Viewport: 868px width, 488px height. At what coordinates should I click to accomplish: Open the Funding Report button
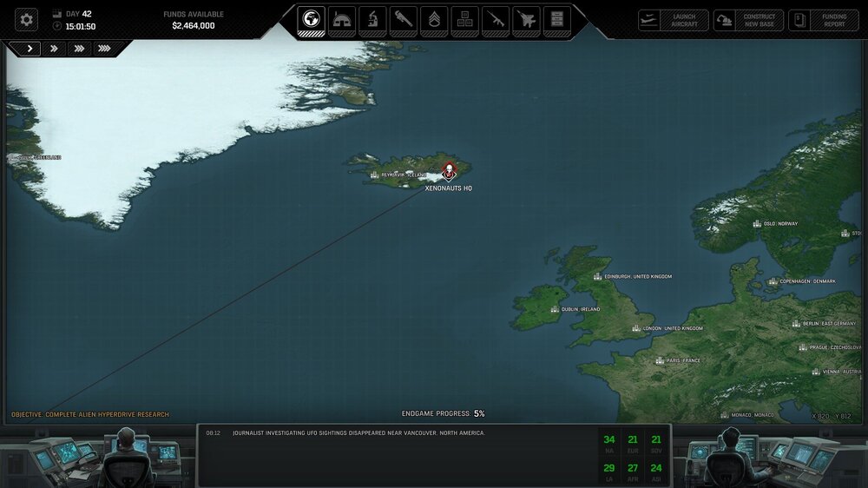[x=824, y=21]
